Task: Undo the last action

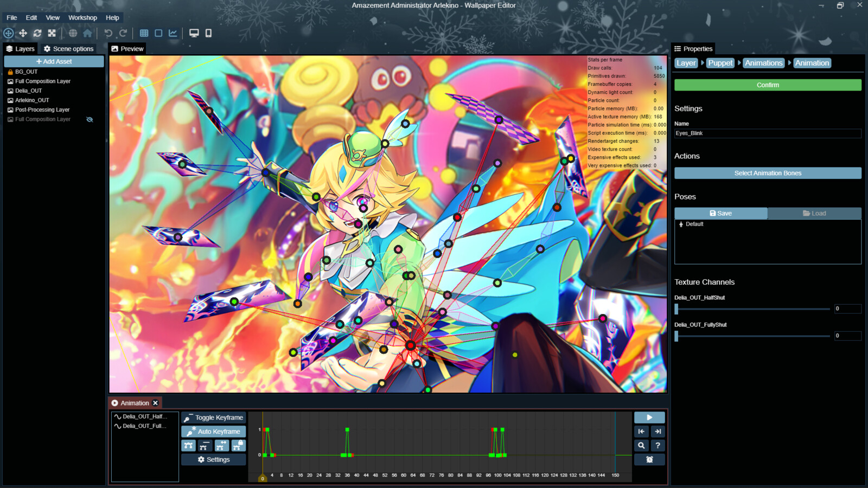Action: (x=108, y=33)
